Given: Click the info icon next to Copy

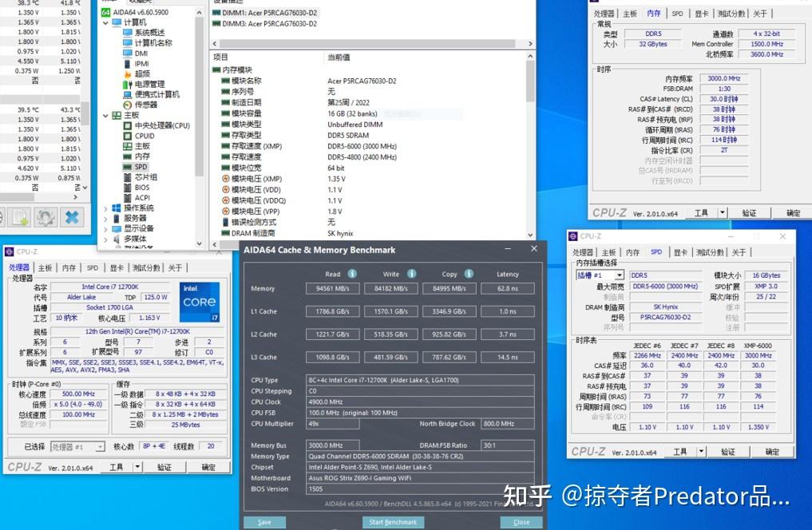Looking at the screenshot, I should [469, 274].
